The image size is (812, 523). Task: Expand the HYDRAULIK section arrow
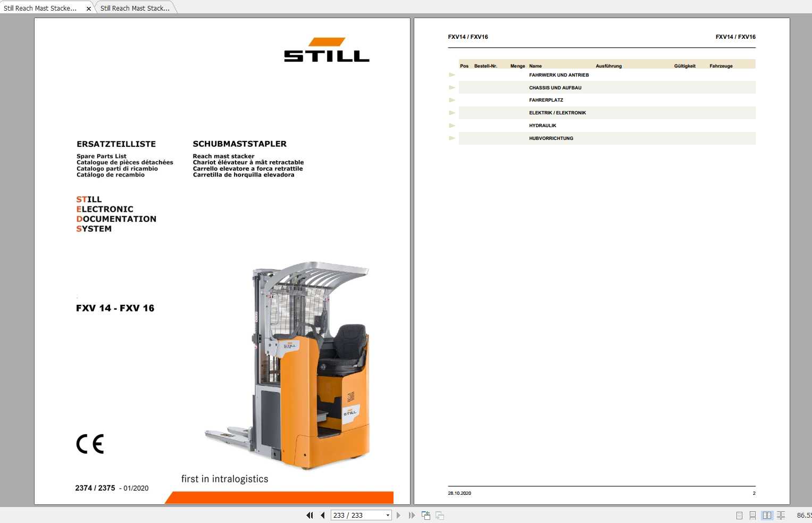(452, 125)
